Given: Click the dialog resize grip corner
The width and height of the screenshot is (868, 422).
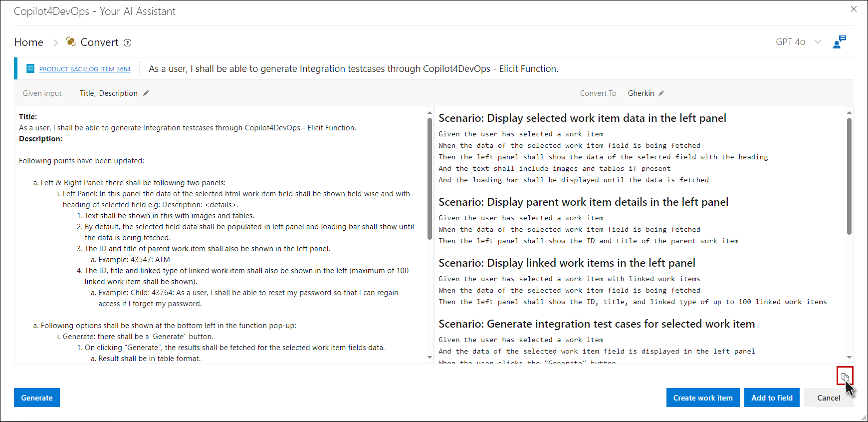Looking at the screenshot, I should [x=864, y=418].
